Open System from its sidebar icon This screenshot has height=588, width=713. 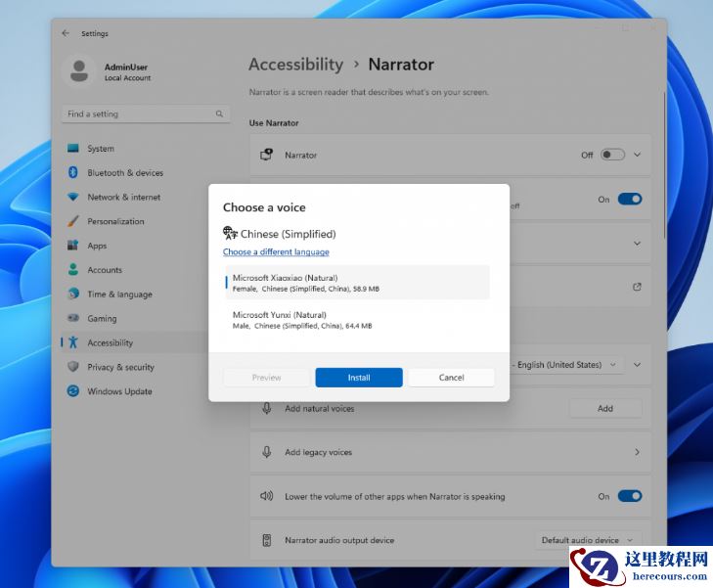pyautogui.click(x=73, y=149)
